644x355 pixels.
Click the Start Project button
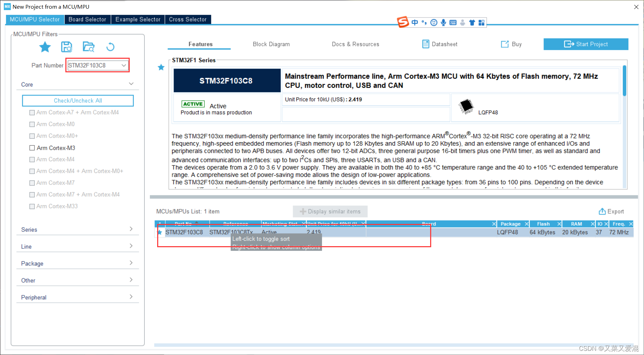[586, 44]
